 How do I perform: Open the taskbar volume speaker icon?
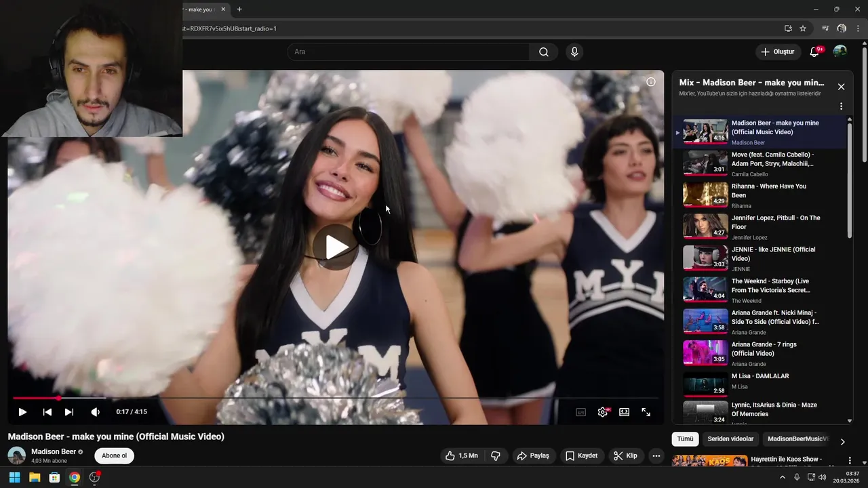[822, 477]
